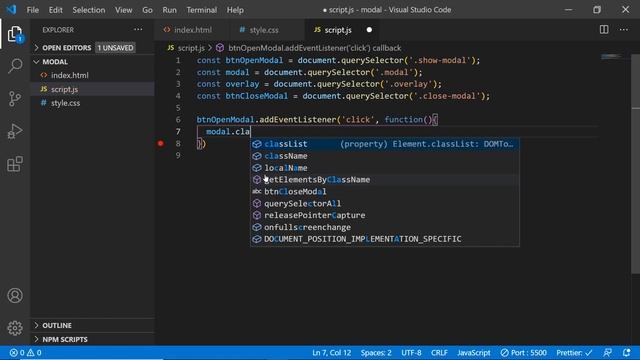Choose querySelectorAll suggestion
Viewport: 640px width, 360px height.
384,203
